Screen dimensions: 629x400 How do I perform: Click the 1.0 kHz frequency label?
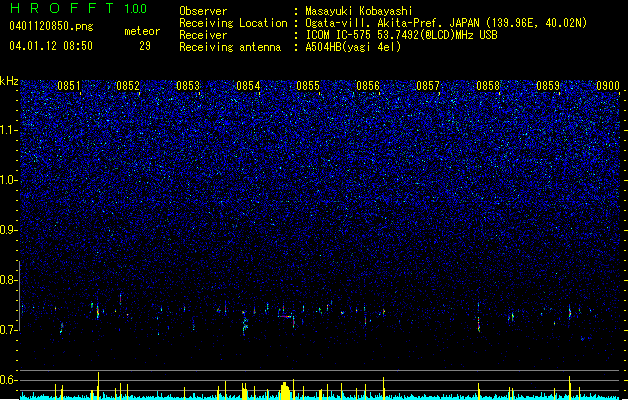click(9, 180)
